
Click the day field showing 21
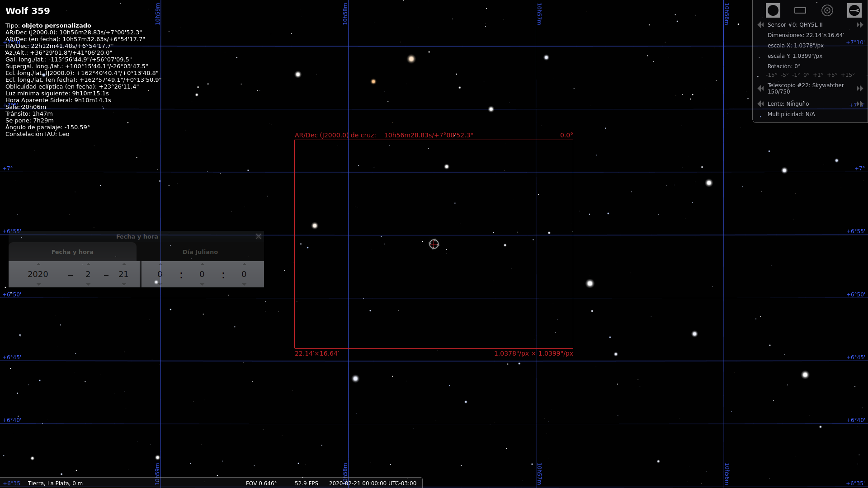123,274
